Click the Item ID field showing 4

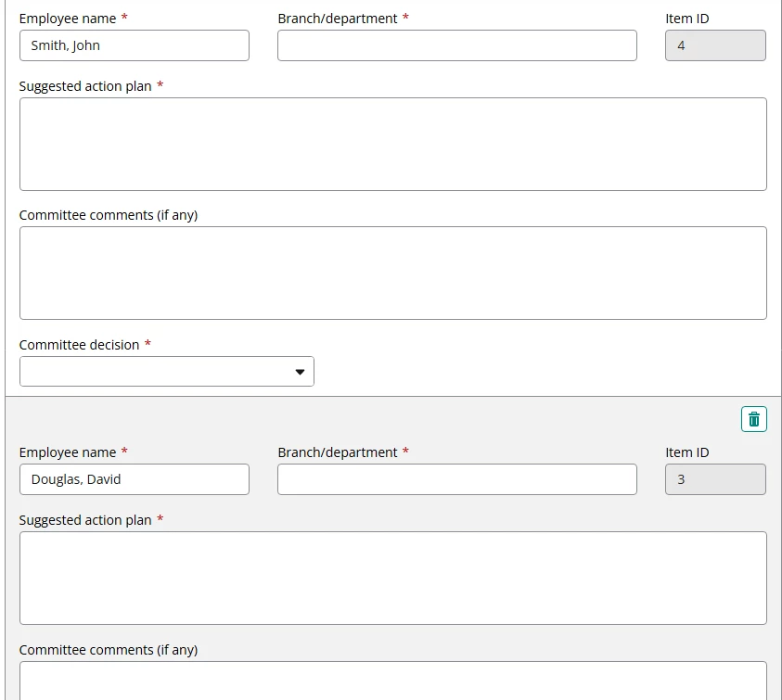coord(715,45)
